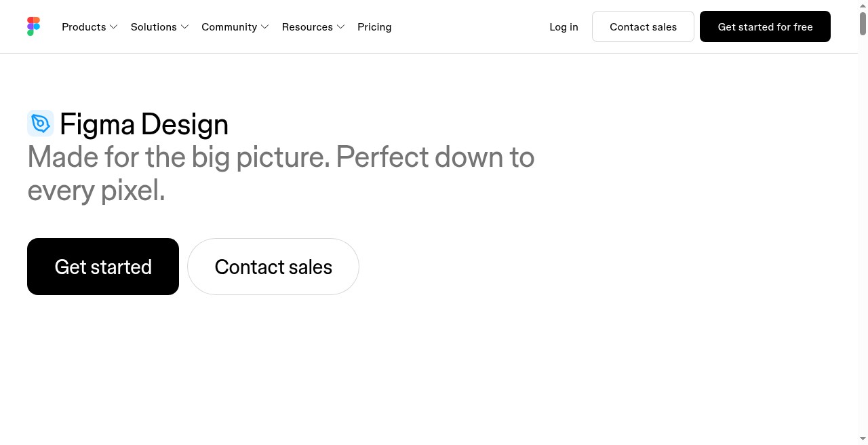868x445 pixels.
Task: Expand the Resources chevron arrow
Action: 341,27
